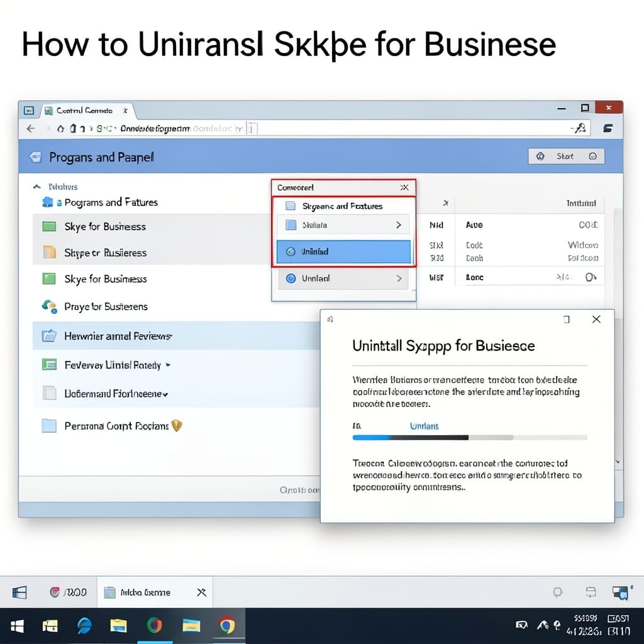Click the back arrow in the address bar

(x=31, y=128)
